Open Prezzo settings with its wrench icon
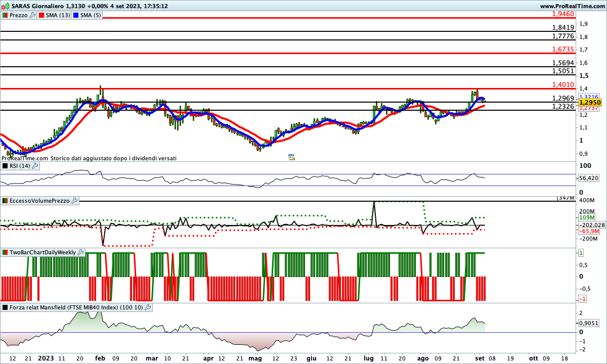Screen dimensions: 607x364 tap(33, 15)
